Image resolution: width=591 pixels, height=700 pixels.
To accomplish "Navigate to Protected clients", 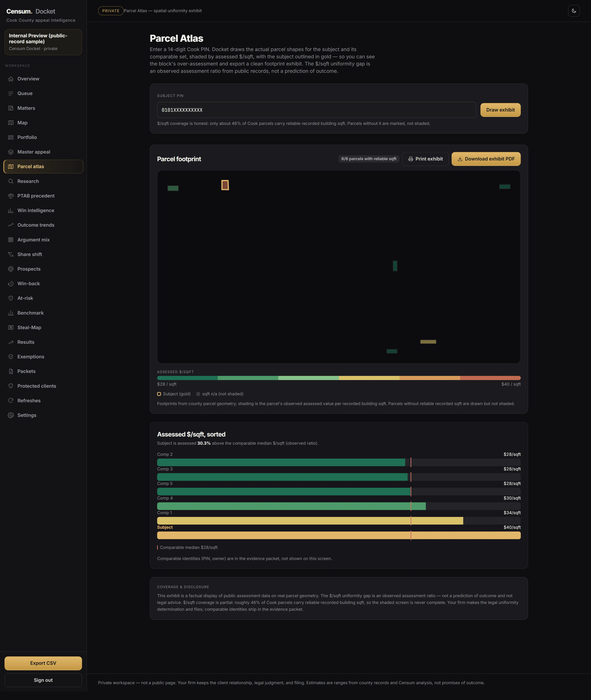I will click(43, 386).
